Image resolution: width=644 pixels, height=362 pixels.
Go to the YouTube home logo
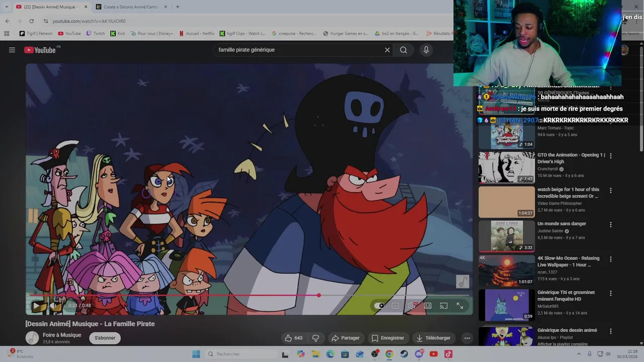tap(40, 50)
